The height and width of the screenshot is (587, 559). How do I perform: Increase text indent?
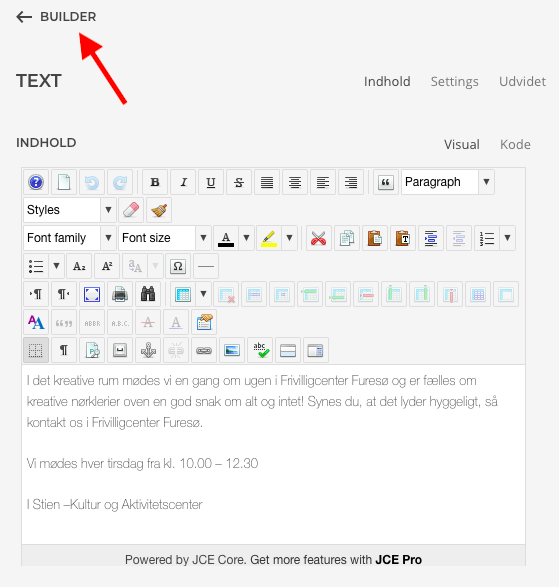pos(431,238)
